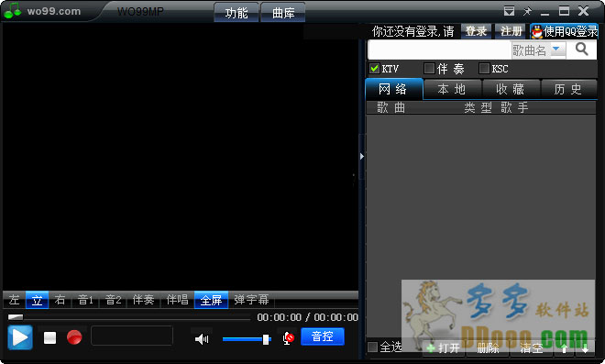The image size is (605, 364).
Task: Click the playback progress bar thumb
Action: click(x=16, y=317)
